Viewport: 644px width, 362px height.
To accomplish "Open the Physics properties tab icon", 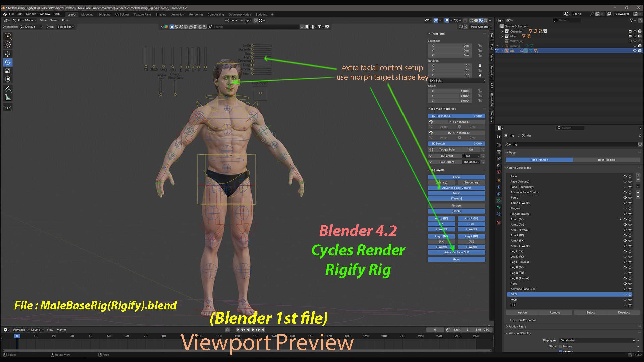I will [x=499, y=187].
